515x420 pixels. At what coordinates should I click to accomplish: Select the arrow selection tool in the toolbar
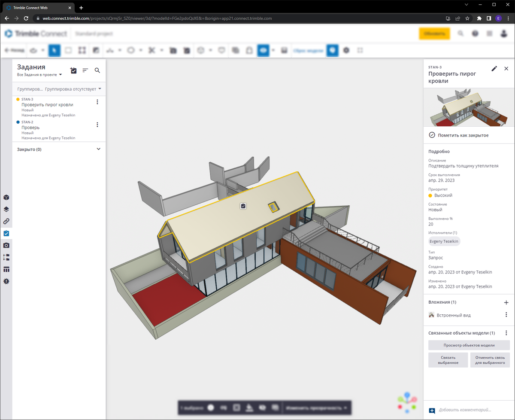[54, 50]
